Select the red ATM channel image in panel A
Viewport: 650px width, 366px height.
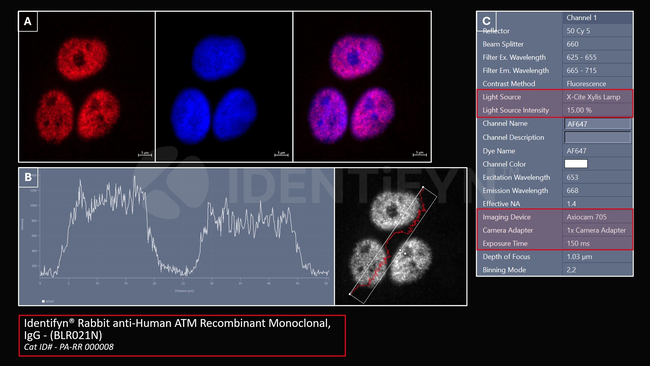click(x=87, y=86)
